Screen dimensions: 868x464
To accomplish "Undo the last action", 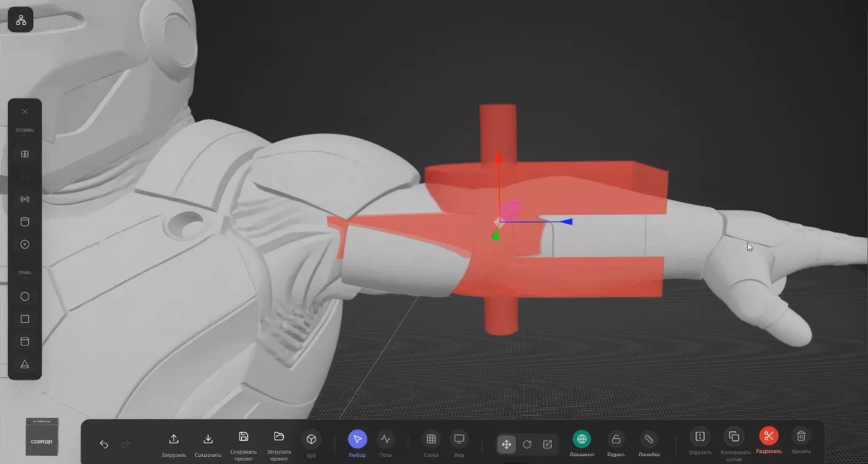I will pos(104,445).
